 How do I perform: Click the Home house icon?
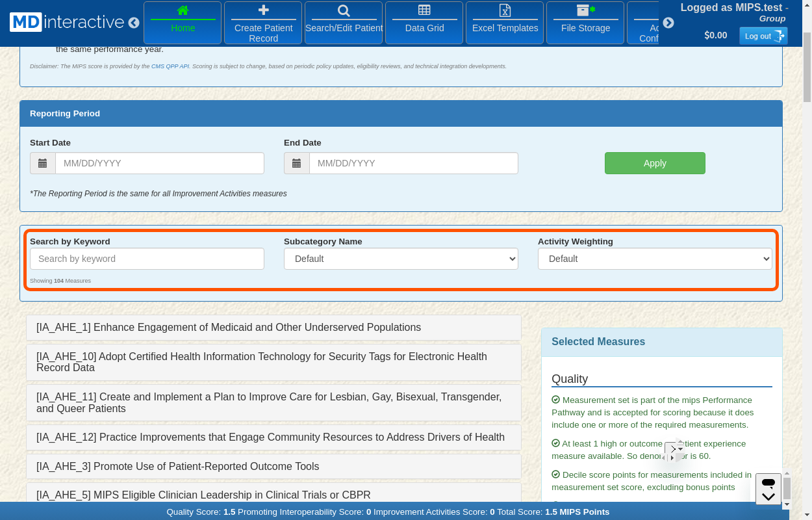click(183, 10)
